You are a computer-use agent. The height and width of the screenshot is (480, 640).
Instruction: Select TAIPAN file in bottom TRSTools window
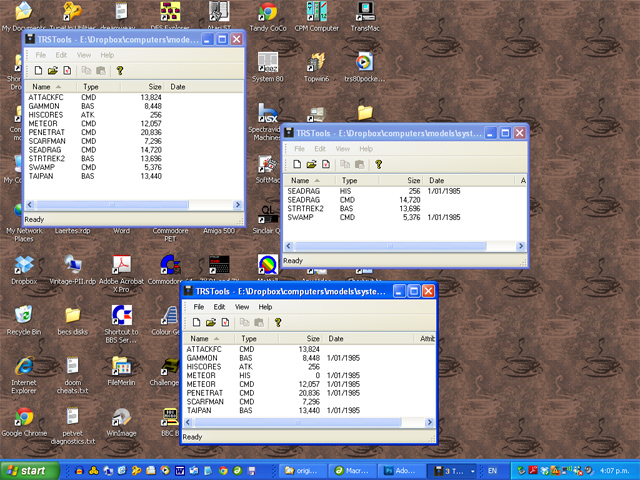click(x=199, y=411)
